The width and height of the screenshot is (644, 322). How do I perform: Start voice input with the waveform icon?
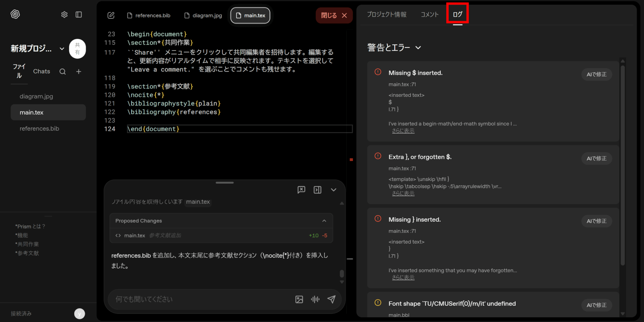pyautogui.click(x=315, y=299)
